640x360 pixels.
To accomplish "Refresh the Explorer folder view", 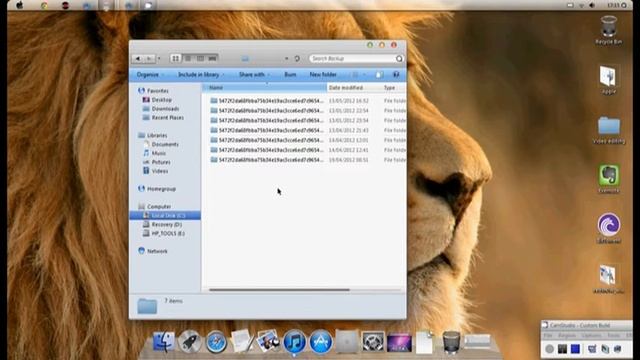I will (297, 59).
